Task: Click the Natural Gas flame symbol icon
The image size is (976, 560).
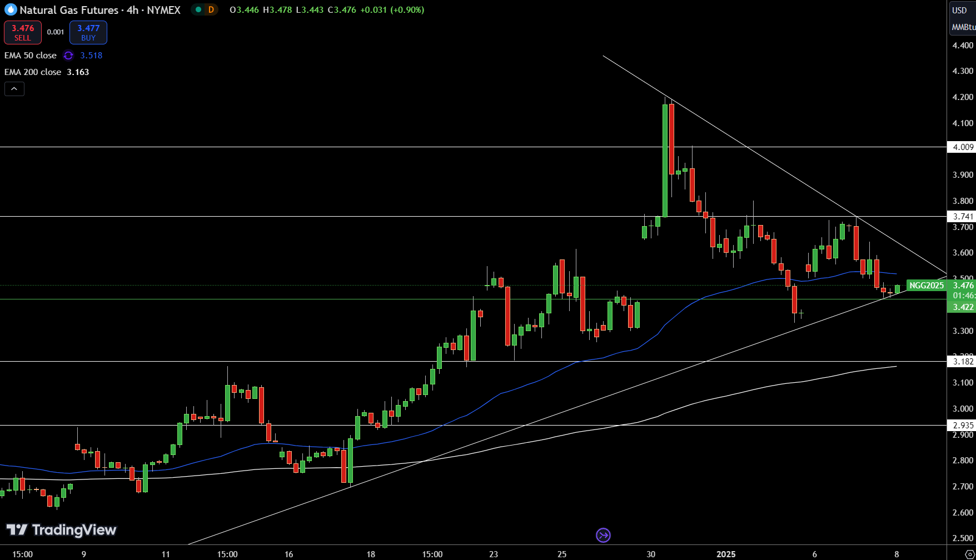Action: (x=11, y=10)
